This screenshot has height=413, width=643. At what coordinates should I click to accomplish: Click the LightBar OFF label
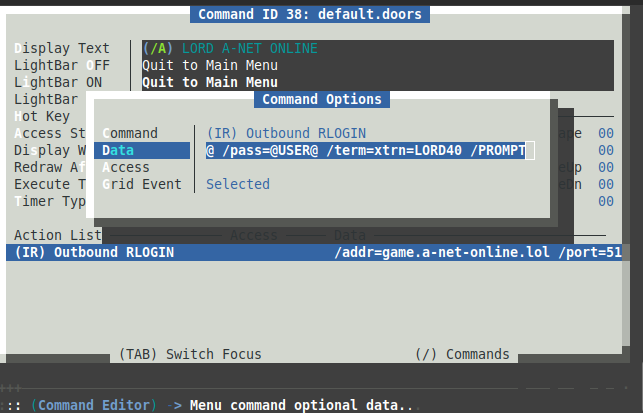click(58, 65)
